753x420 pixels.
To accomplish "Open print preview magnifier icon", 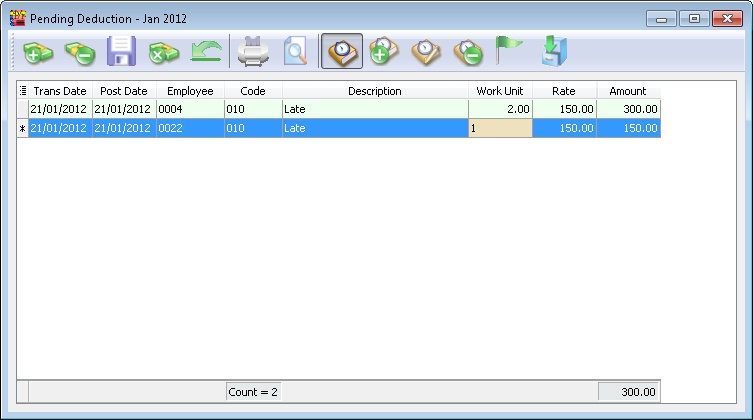I will [x=295, y=52].
